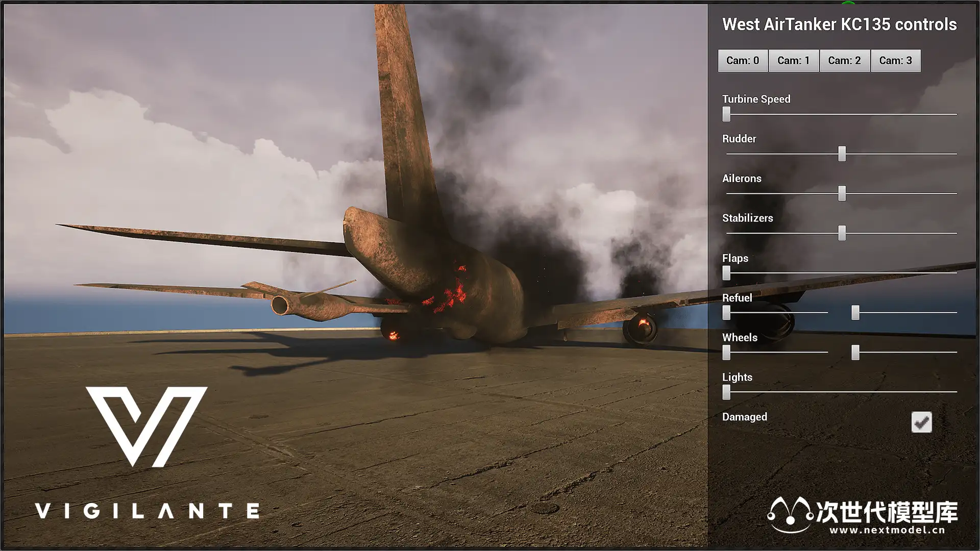The width and height of the screenshot is (980, 551).
Task: Click the Ailerons slider handle
Action: [842, 193]
